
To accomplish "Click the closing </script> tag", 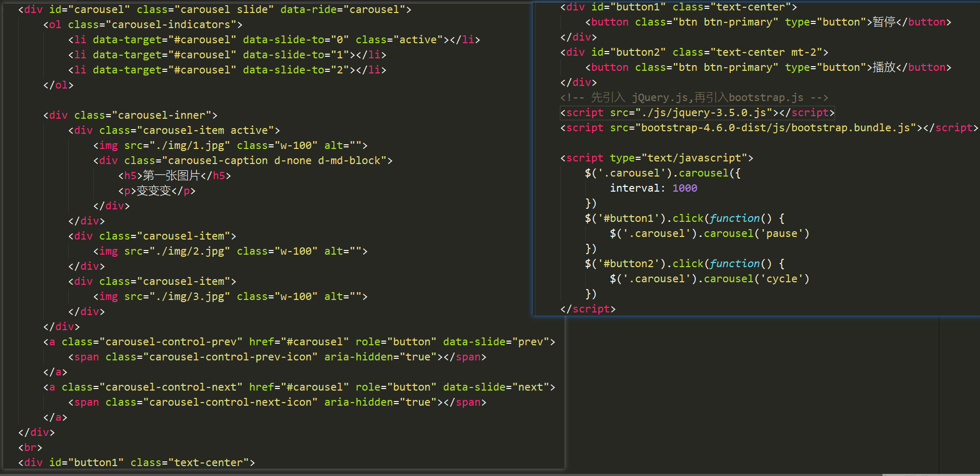I will [x=588, y=309].
